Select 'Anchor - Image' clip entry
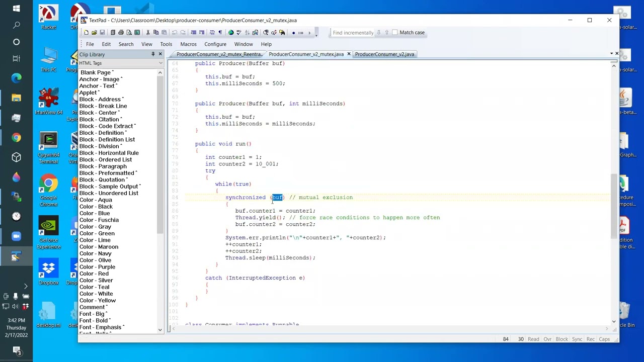644x362 pixels. (x=101, y=79)
